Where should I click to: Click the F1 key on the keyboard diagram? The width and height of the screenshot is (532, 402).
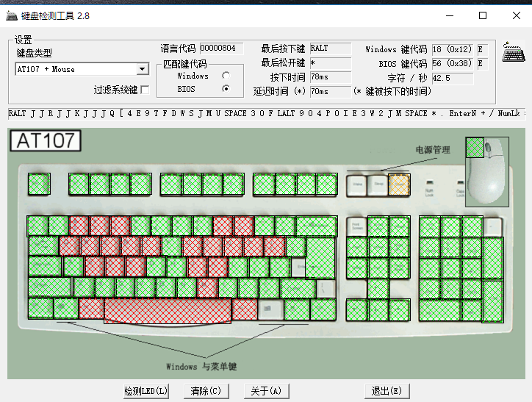[79, 184]
